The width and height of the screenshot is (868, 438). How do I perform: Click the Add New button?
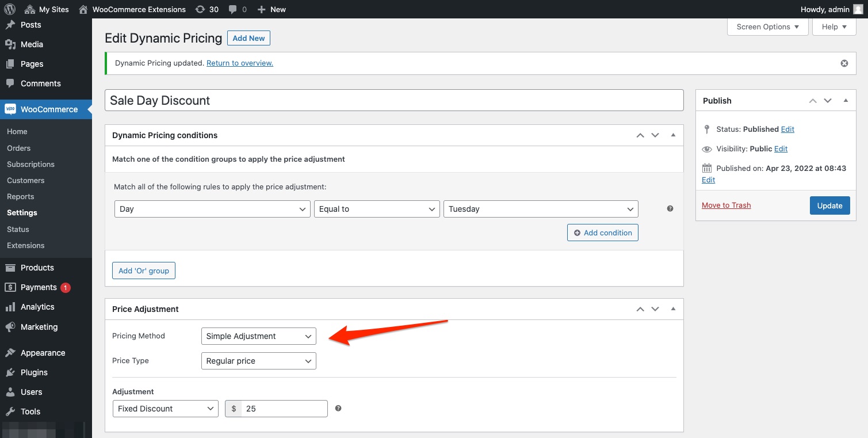(x=248, y=38)
